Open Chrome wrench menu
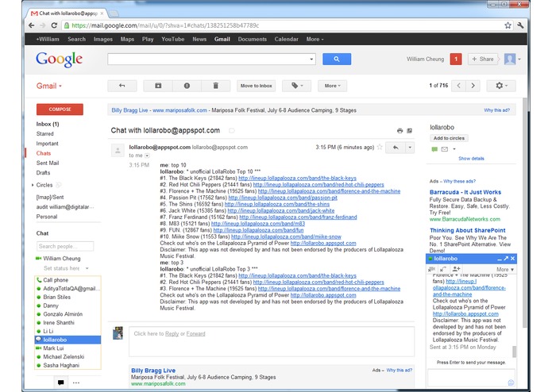The width and height of the screenshot is (552, 392). coord(520,25)
